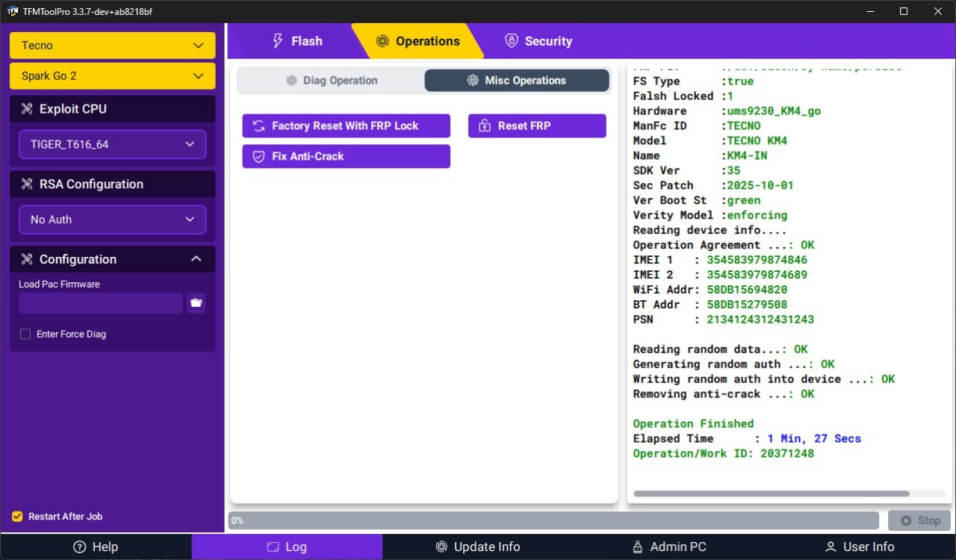Click Sec Patch value 2025-10-01

click(760, 185)
